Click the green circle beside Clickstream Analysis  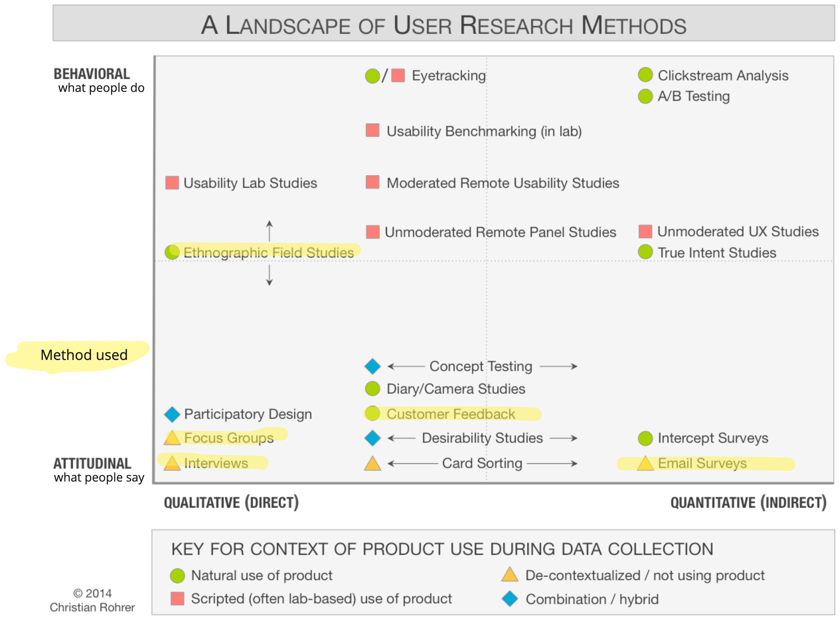coord(645,75)
